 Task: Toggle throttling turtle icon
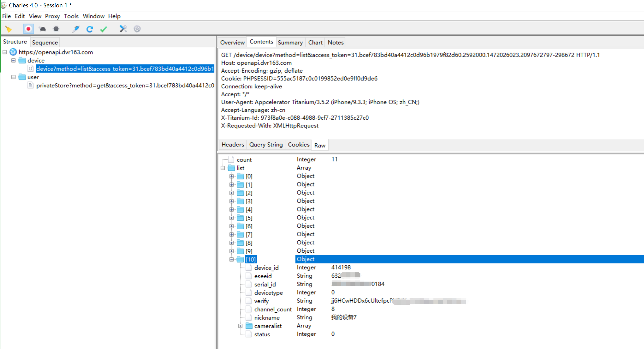(x=42, y=29)
